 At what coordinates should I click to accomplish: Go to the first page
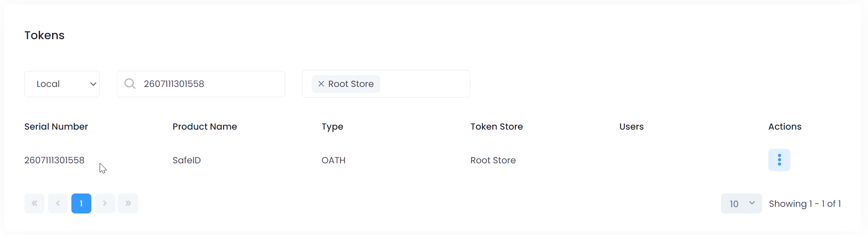[35, 203]
